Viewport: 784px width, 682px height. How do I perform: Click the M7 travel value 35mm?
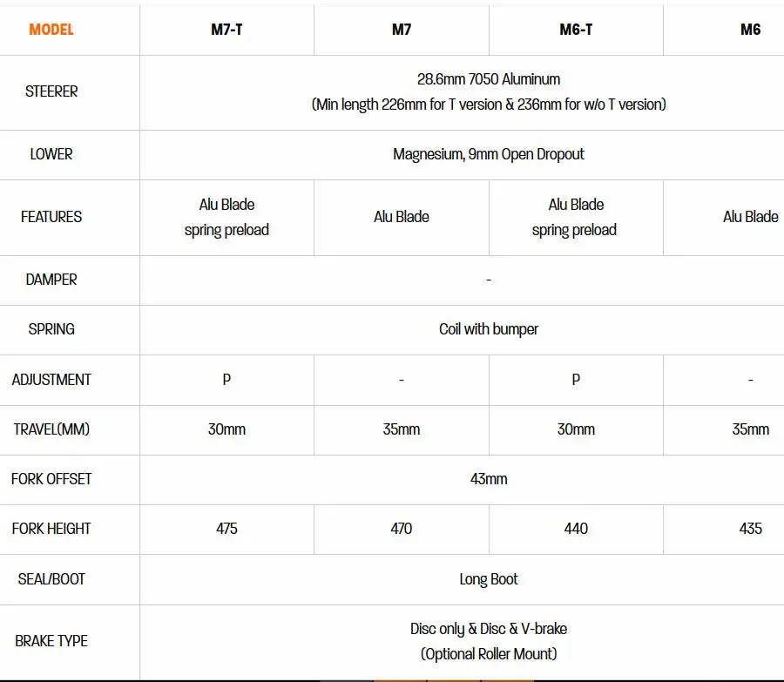point(402,429)
